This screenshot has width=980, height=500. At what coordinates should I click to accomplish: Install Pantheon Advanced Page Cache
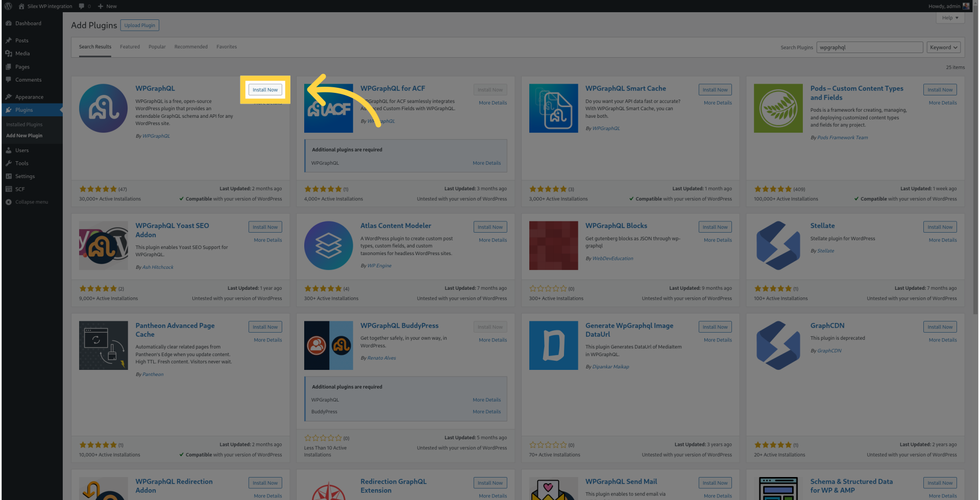pyautogui.click(x=265, y=327)
